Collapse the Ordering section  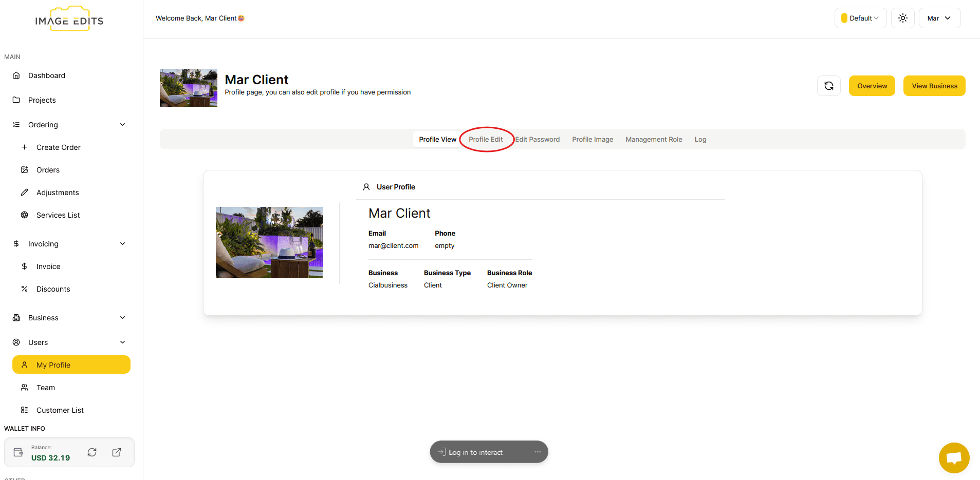(x=122, y=125)
